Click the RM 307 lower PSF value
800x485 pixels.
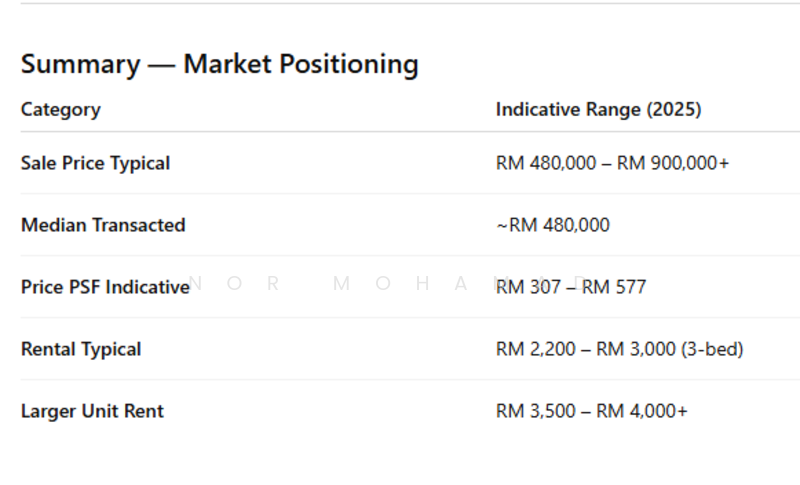click(x=526, y=287)
